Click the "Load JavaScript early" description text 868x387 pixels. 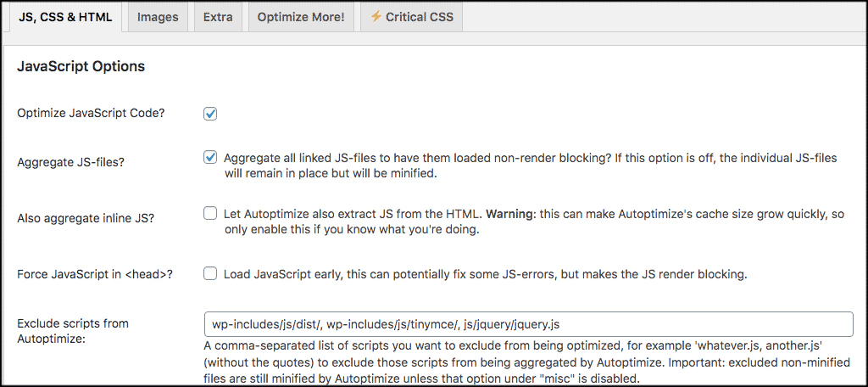click(x=484, y=274)
